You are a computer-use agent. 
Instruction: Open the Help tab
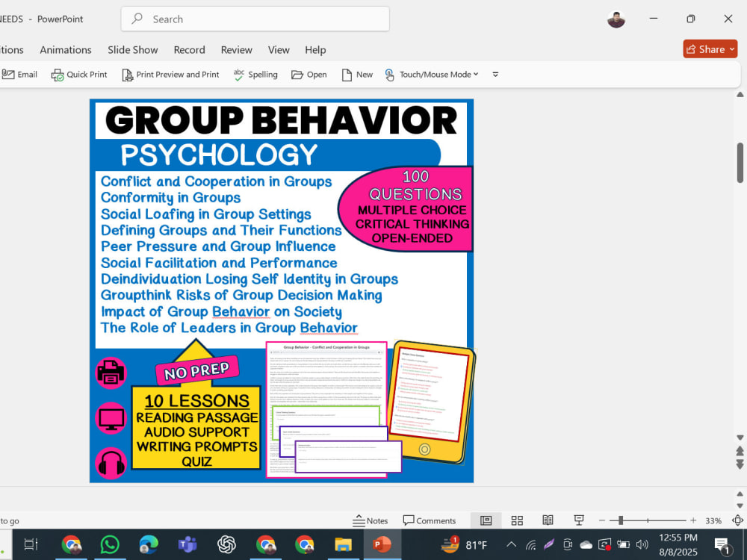click(315, 50)
